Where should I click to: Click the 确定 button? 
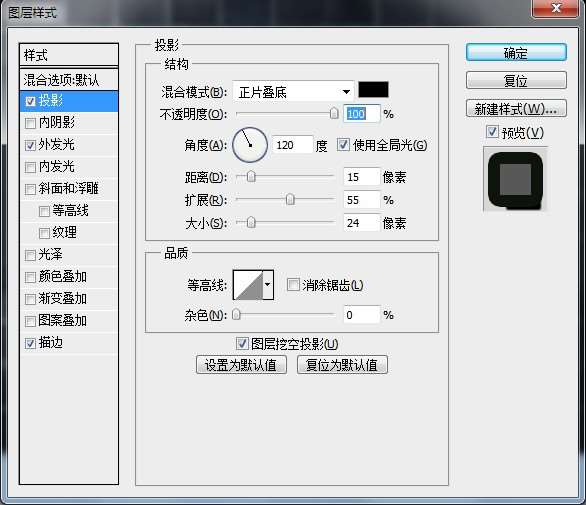point(516,53)
